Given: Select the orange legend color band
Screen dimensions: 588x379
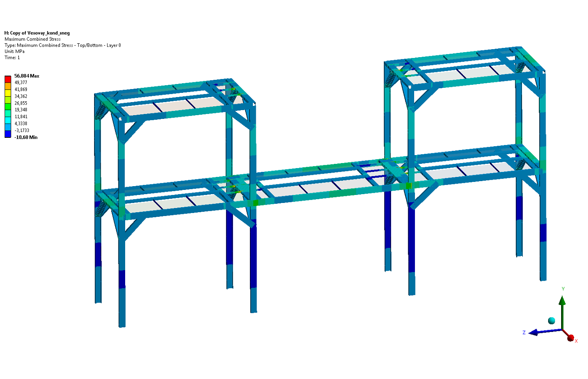Looking at the screenshot, I should [x=8, y=86].
